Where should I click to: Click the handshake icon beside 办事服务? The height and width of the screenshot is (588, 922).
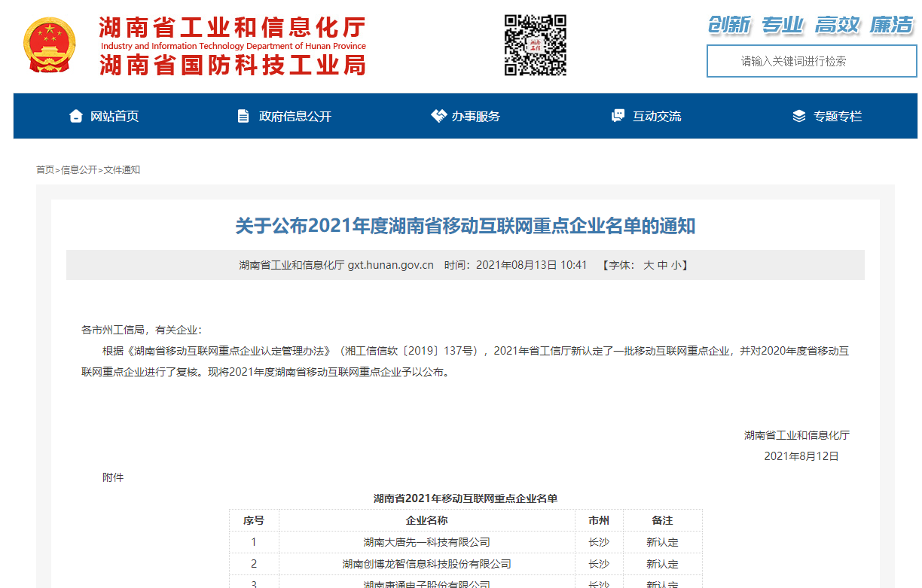click(x=438, y=116)
